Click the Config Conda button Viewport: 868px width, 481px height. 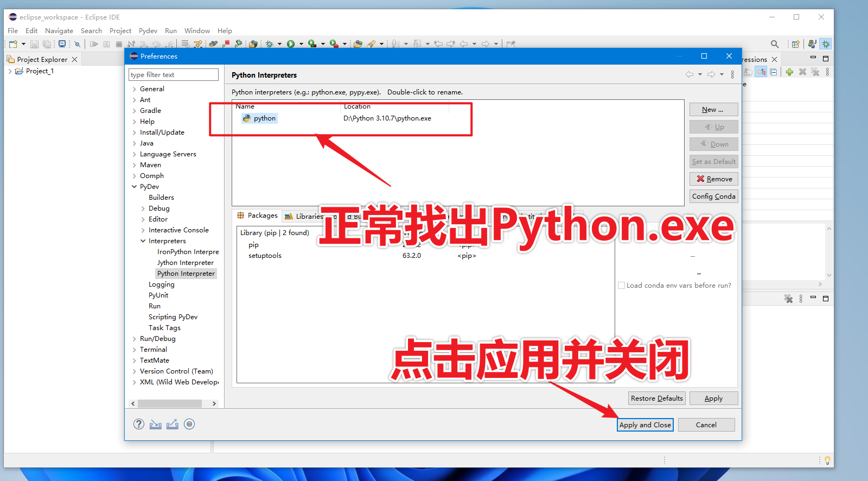click(x=713, y=197)
